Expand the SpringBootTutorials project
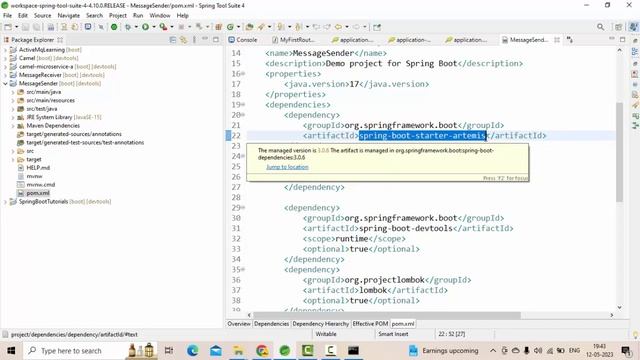Viewport: 640px width, 360px height. pos(5,202)
